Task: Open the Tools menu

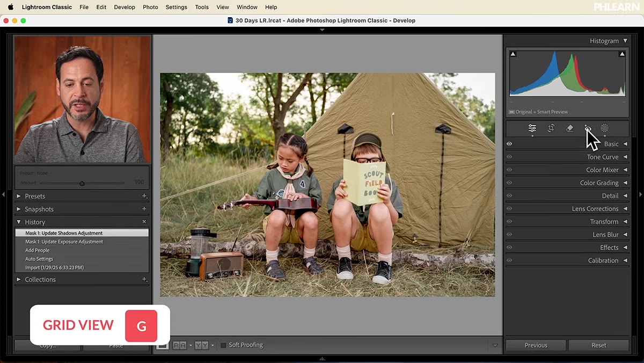Action: 202,7
